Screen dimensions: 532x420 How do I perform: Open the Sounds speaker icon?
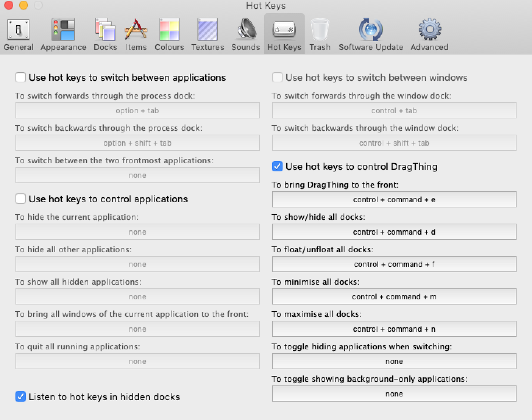[x=245, y=35]
